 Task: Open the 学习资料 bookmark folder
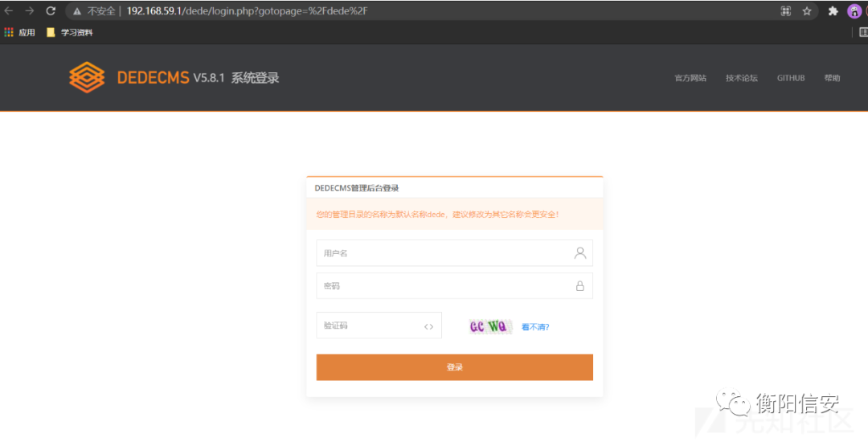point(70,33)
